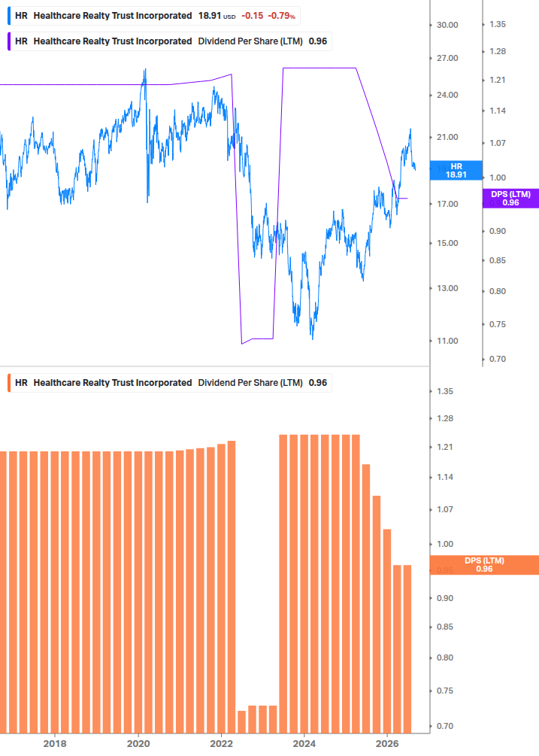
Task: Click the 27.00 price axis value
Action: (447, 58)
